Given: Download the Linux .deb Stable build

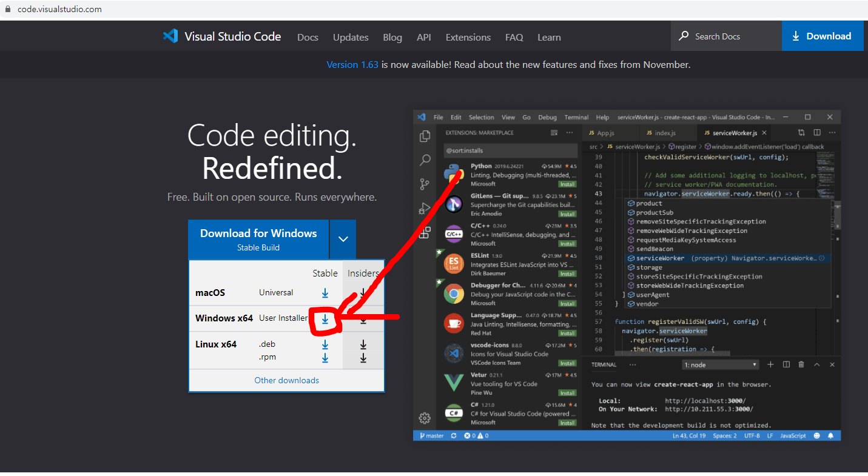Looking at the screenshot, I should point(325,344).
